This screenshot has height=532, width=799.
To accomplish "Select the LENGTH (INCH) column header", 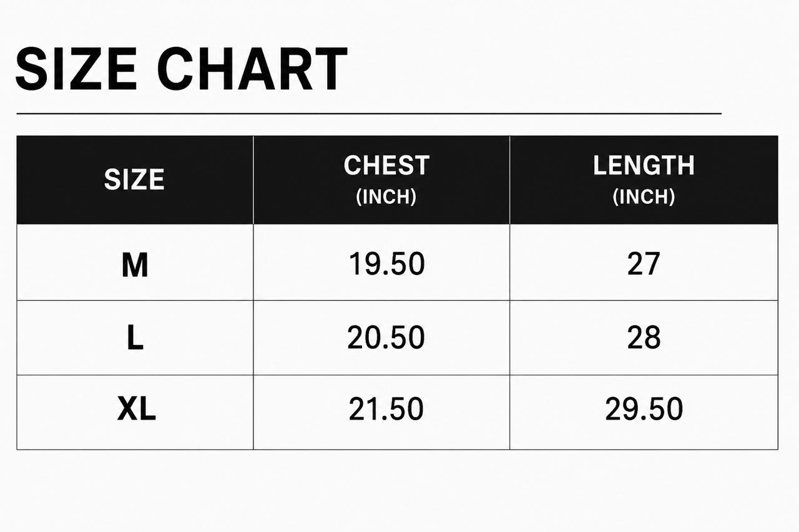I will [x=644, y=180].
